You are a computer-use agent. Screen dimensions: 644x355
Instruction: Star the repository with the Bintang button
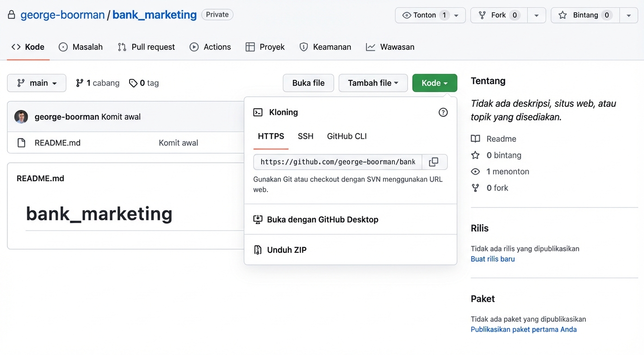(x=585, y=15)
